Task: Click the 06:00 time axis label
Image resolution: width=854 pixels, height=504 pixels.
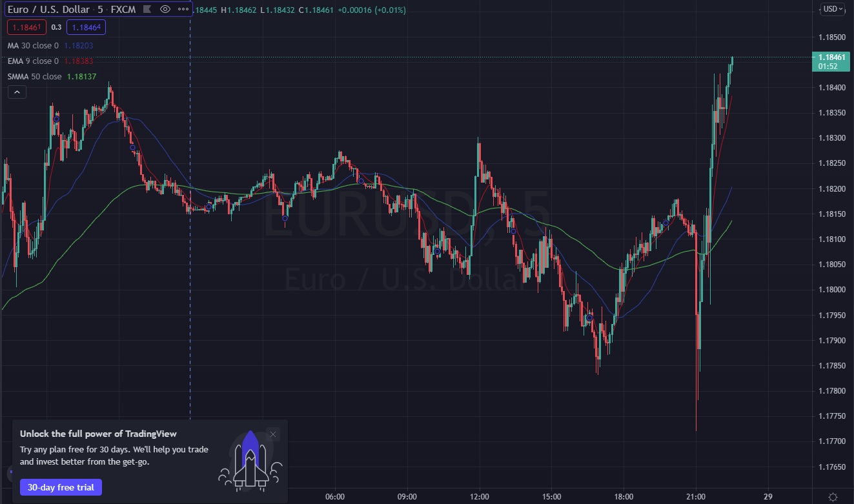Action: [x=335, y=497]
